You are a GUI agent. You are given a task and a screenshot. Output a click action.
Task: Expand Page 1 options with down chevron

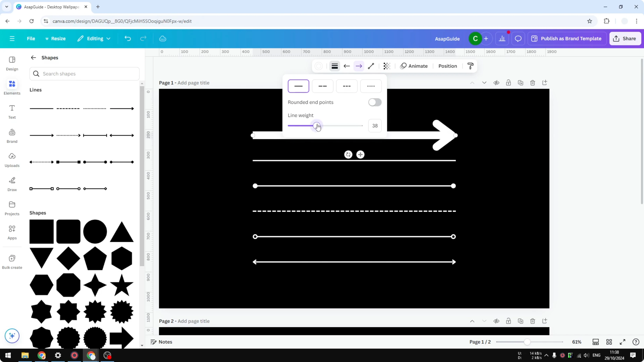click(x=484, y=83)
